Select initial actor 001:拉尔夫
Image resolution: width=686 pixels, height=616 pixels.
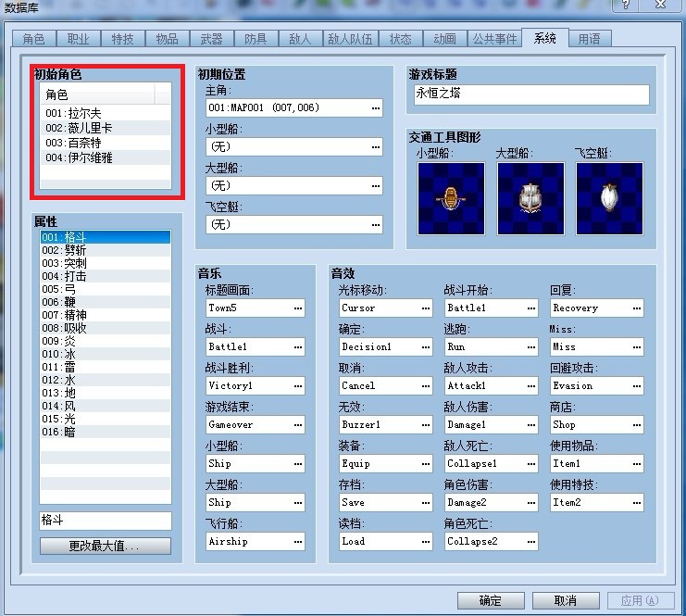click(x=106, y=113)
